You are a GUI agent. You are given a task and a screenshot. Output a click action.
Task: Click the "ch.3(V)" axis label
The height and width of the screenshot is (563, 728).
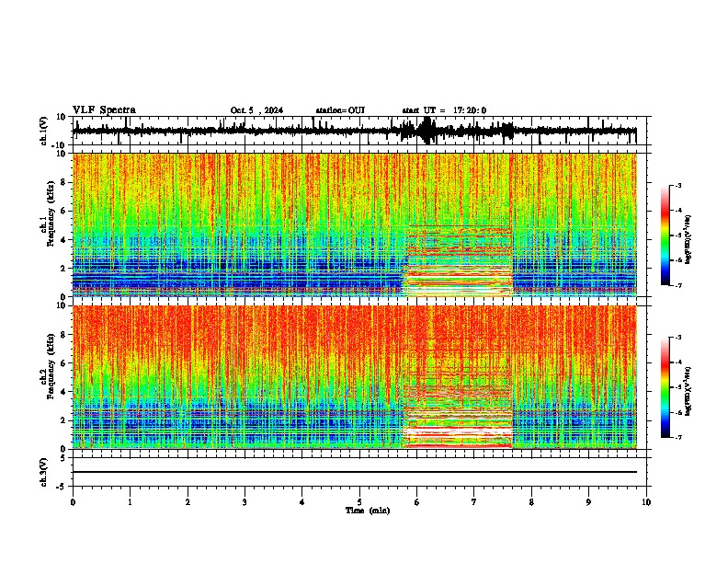[44, 472]
